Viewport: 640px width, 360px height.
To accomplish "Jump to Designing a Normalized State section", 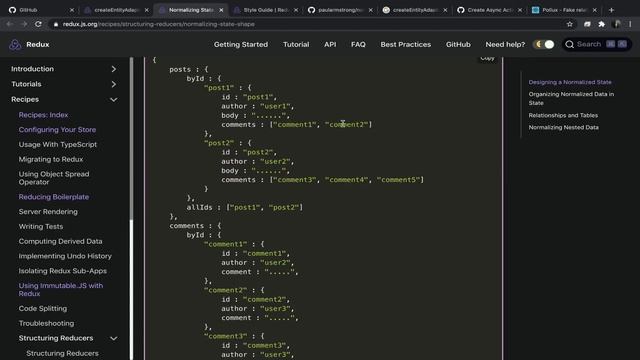I will [570, 82].
